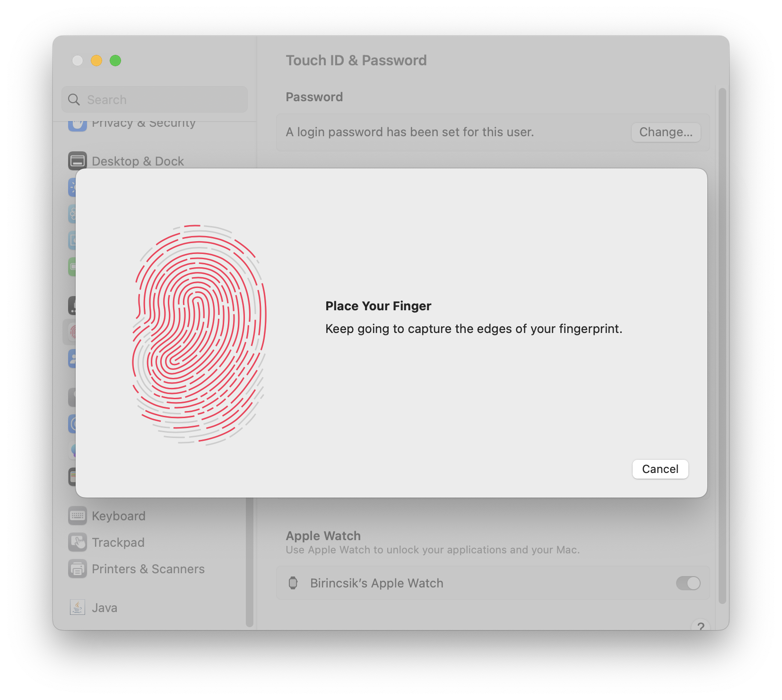The height and width of the screenshot is (700, 782).
Task: Click the 'Password' section heading
Action: coord(314,97)
